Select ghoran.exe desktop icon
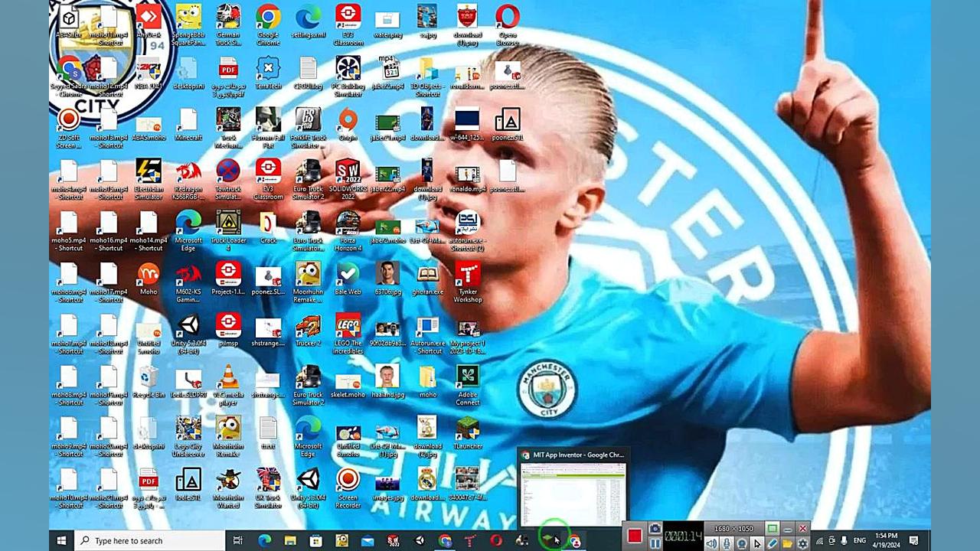Viewport: 980px width, 551px height. (x=427, y=279)
